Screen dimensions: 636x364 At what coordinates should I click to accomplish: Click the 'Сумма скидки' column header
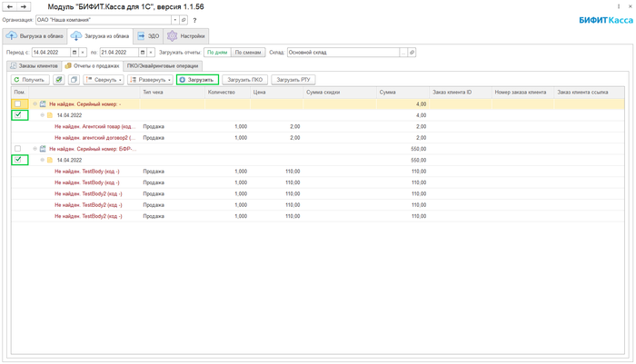click(x=340, y=93)
